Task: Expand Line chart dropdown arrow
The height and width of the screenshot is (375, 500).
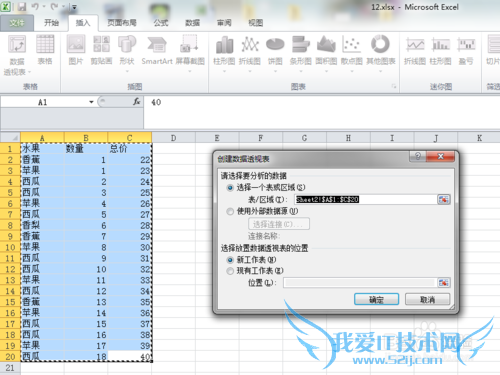Action: [250, 71]
